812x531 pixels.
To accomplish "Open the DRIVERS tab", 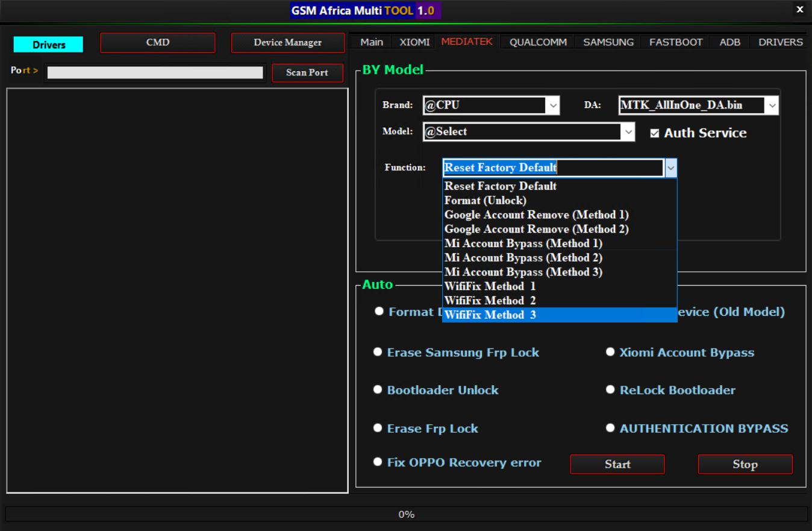I will (x=780, y=42).
